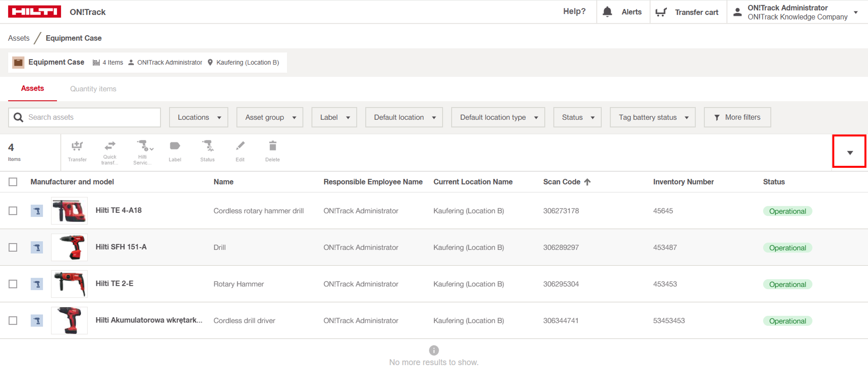Open the Help? link
Screen dimensions: 868x378
[x=574, y=11]
